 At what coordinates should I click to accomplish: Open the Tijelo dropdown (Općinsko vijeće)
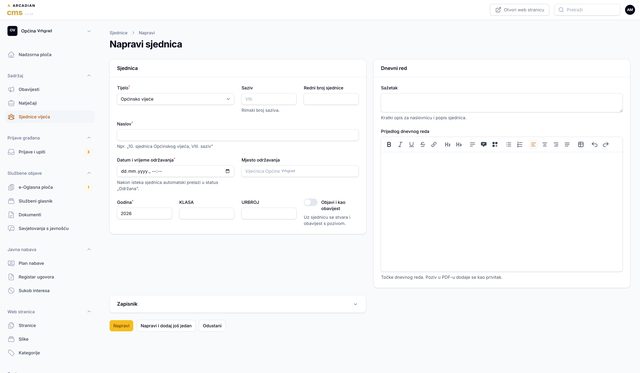click(176, 99)
